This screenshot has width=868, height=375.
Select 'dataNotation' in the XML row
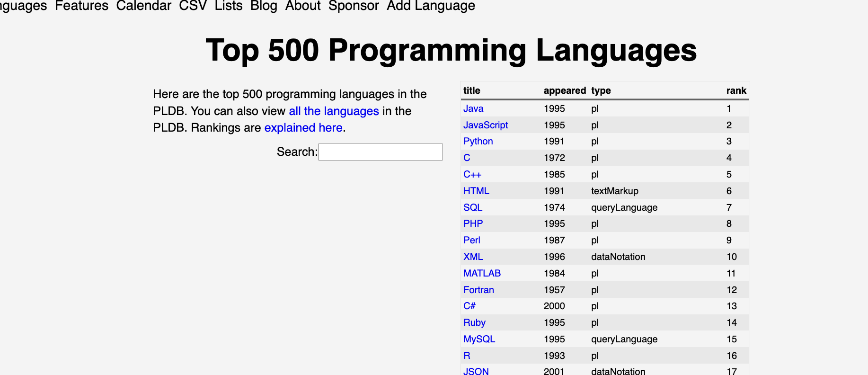pos(618,257)
